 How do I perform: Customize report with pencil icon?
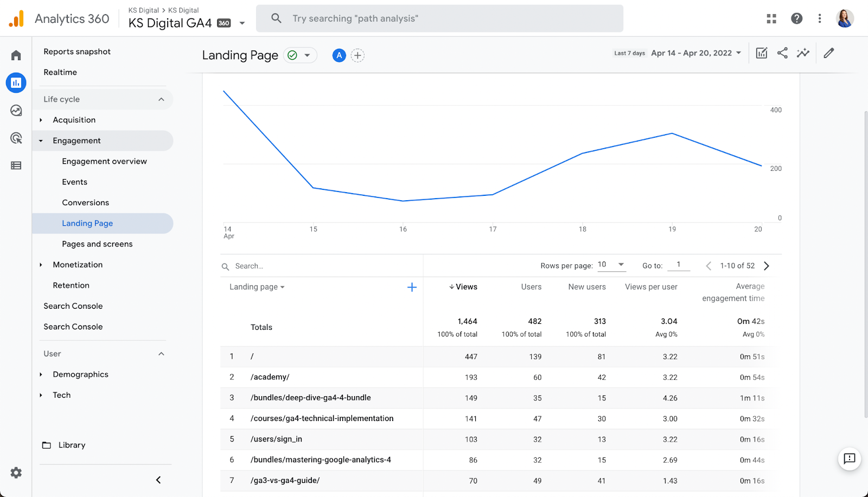(829, 53)
